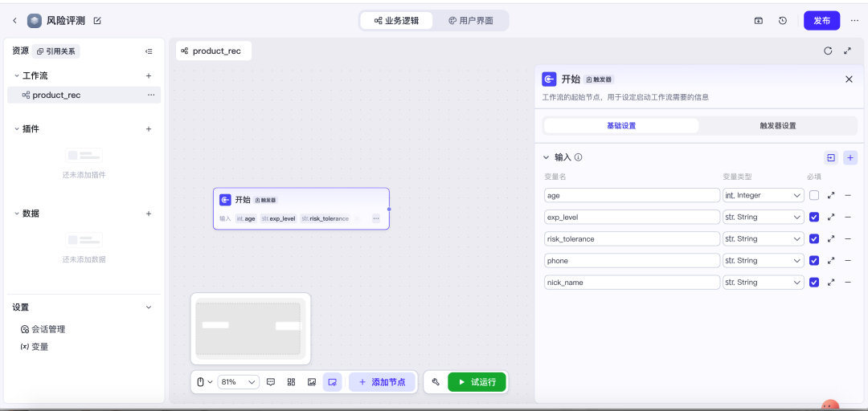The width and height of the screenshot is (868, 411).
Task: Click the nick_name variable name field
Action: 633,282
